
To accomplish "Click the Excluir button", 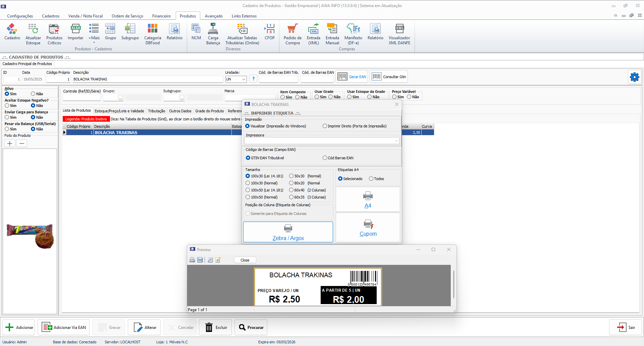I will tap(216, 328).
